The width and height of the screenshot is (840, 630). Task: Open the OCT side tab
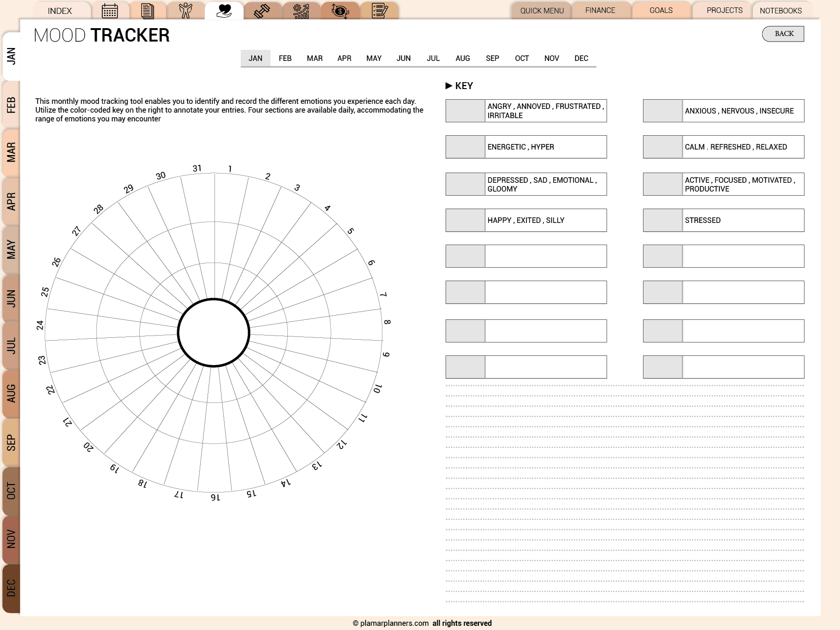(11, 491)
